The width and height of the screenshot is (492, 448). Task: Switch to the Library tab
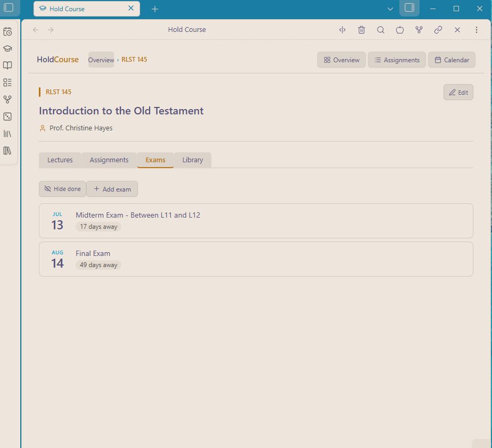(x=193, y=160)
